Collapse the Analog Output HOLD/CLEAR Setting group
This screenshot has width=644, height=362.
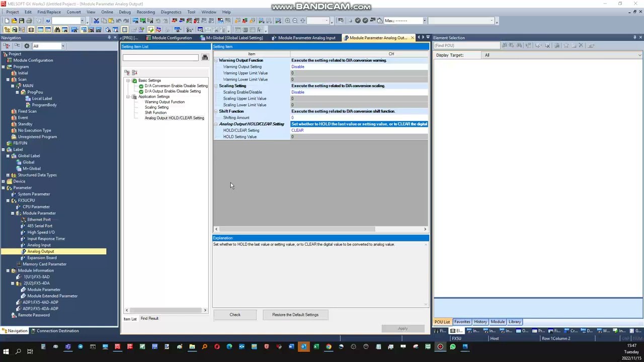[x=216, y=124]
